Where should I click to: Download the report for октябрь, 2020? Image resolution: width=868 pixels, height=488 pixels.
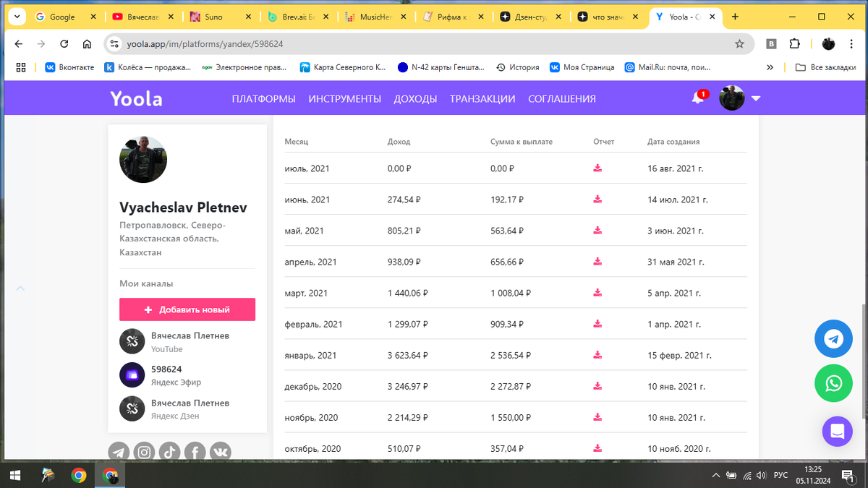coord(597,448)
